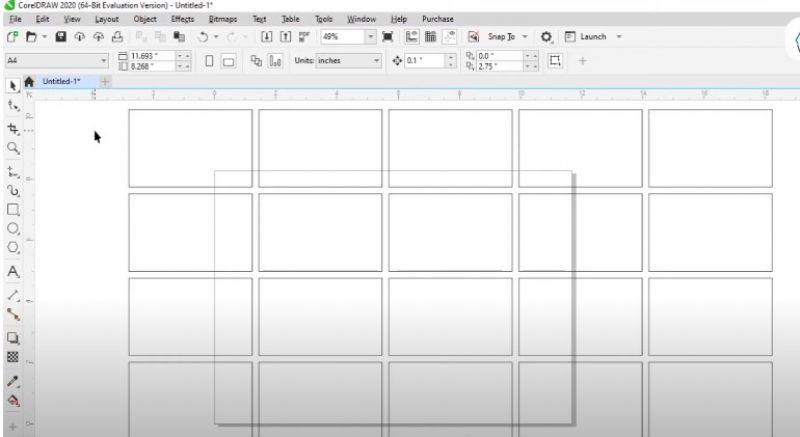Choose the Ellipse tool

pyautogui.click(x=14, y=228)
